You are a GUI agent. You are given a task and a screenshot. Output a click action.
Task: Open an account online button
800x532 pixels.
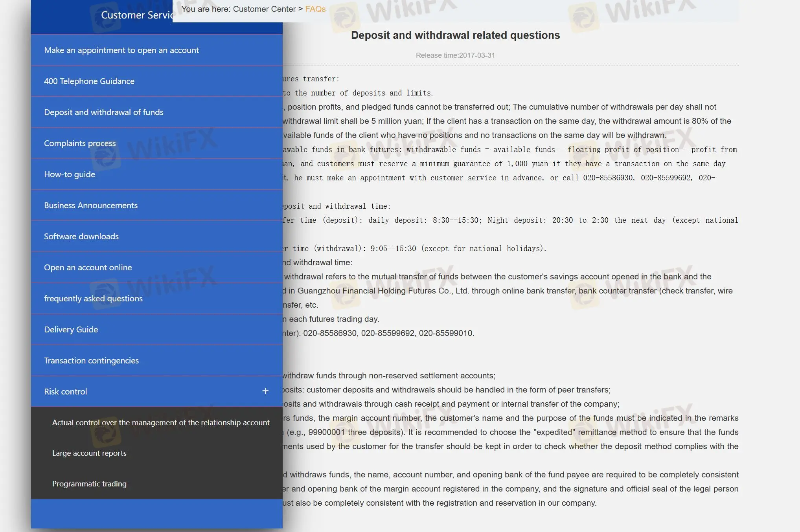(88, 267)
